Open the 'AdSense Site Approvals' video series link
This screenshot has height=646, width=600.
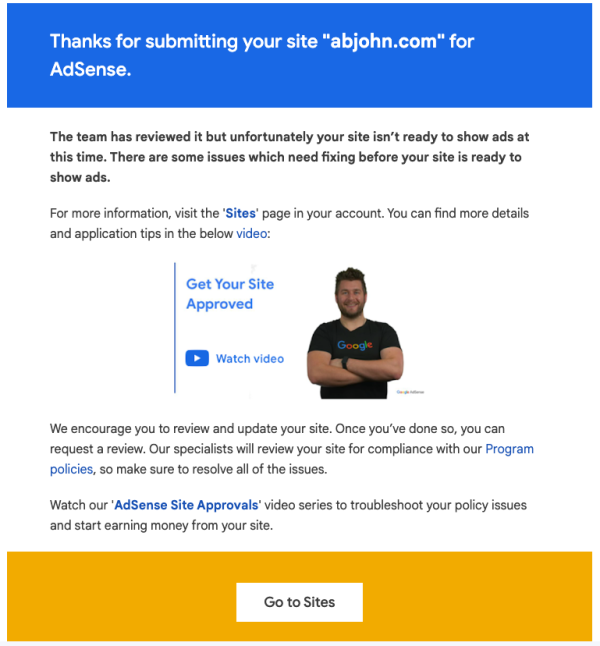point(188,505)
